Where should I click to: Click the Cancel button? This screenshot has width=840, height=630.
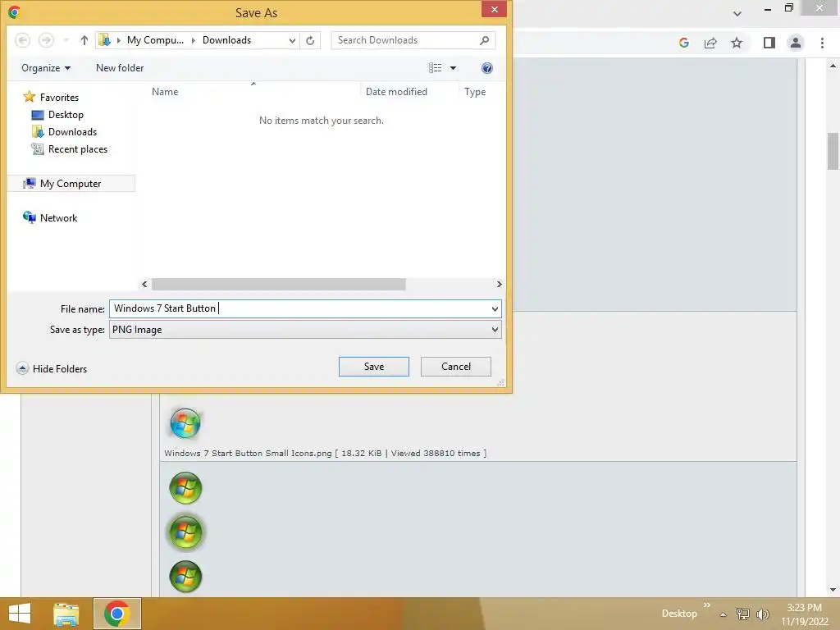coord(456,367)
